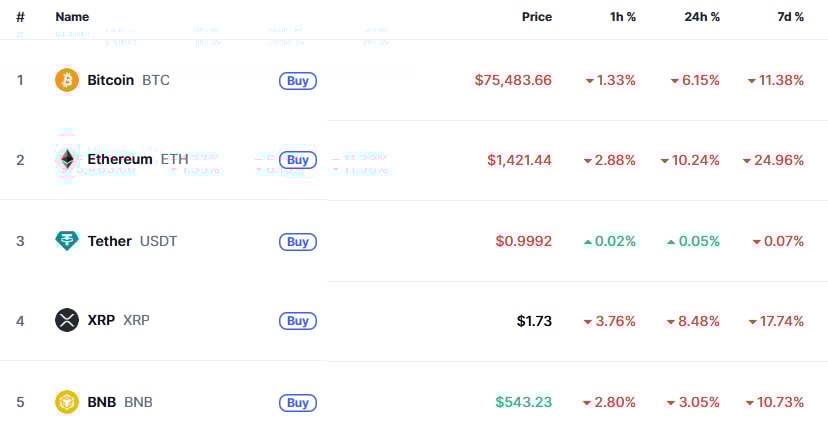Buy Bitcoin using its Buy button
Viewport: 828px width, 432px height.
298,81
